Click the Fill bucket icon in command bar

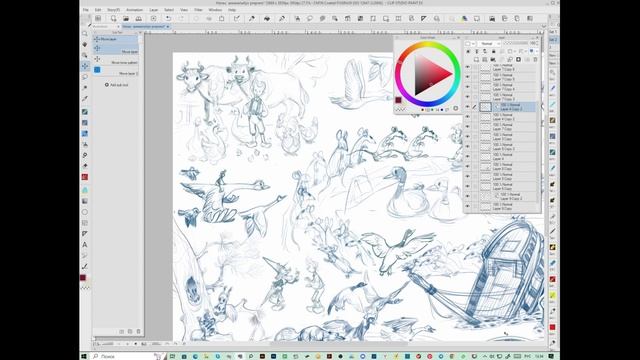click(267, 18)
